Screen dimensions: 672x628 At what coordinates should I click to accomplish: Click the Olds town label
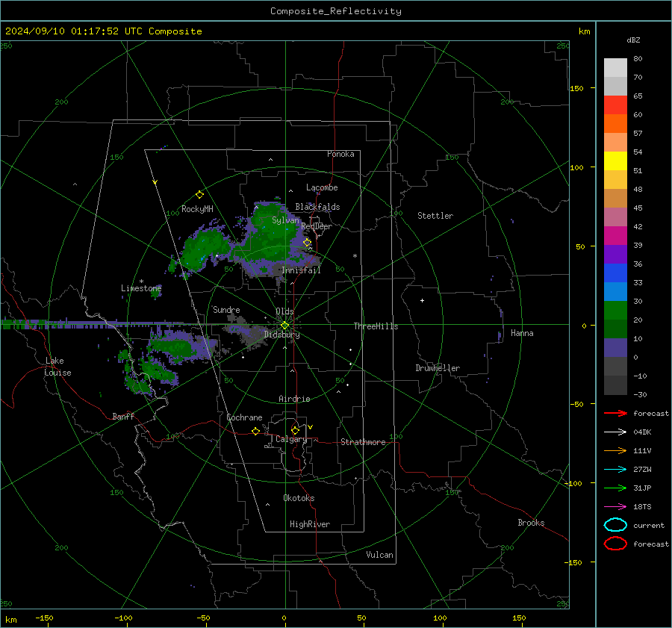pos(284,311)
